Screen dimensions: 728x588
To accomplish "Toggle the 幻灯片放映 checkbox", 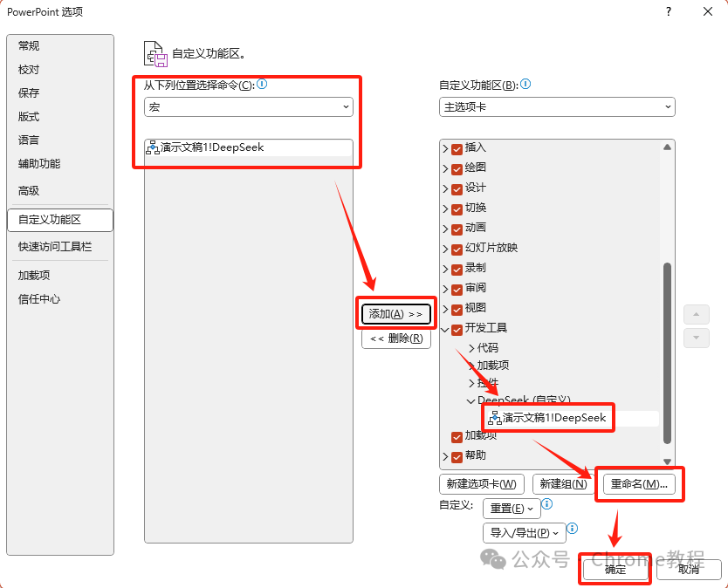I will coord(457,250).
